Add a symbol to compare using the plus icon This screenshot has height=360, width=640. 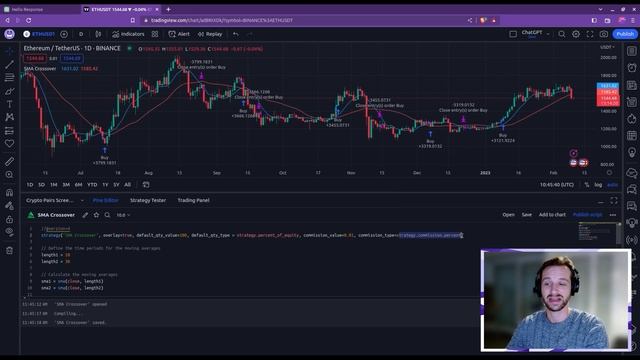tap(64, 34)
